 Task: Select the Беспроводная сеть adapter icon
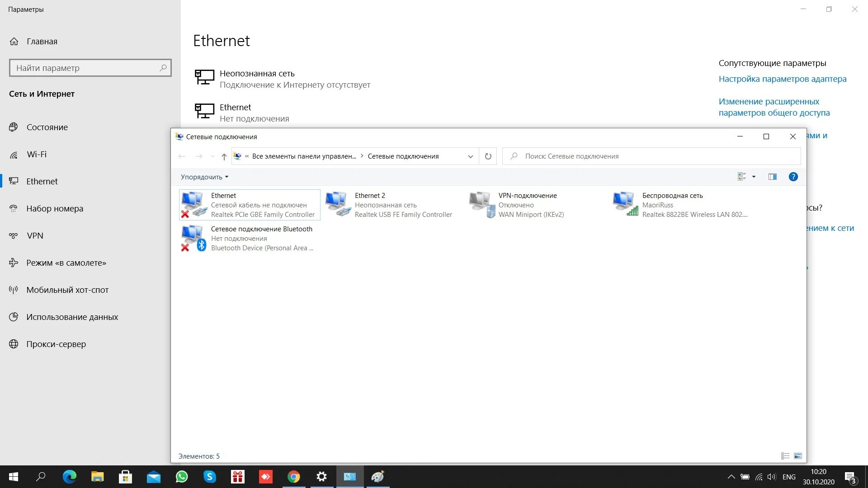point(626,204)
